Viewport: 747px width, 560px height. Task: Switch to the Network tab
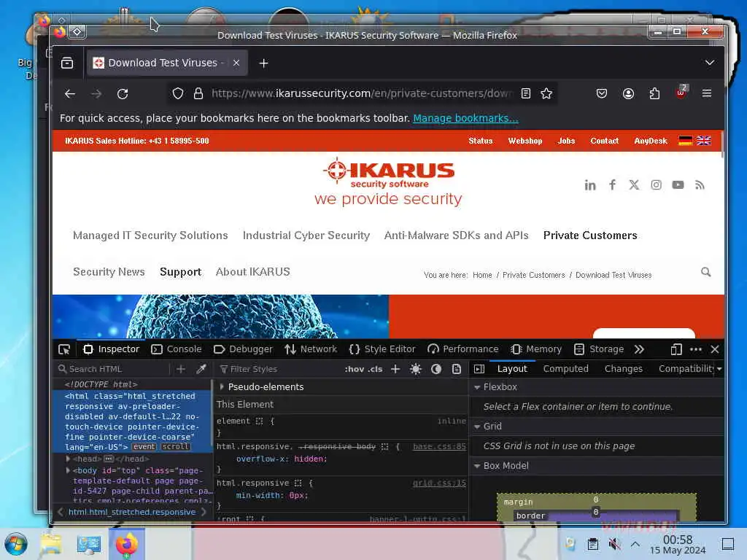[311, 349]
